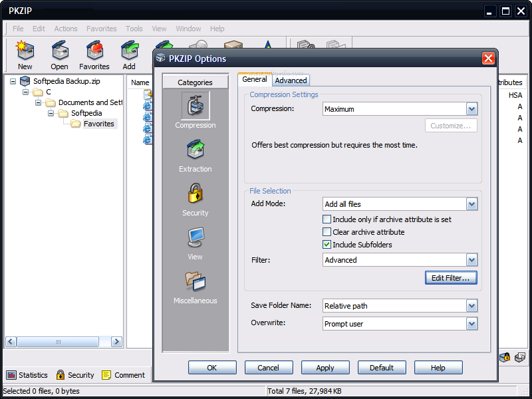Click the folder icon beside C

38,92
